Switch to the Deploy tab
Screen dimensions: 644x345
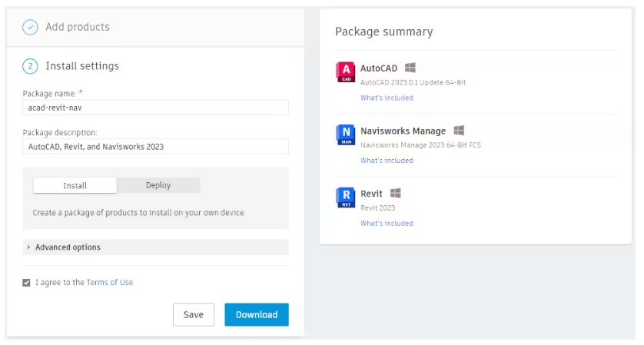[158, 185]
